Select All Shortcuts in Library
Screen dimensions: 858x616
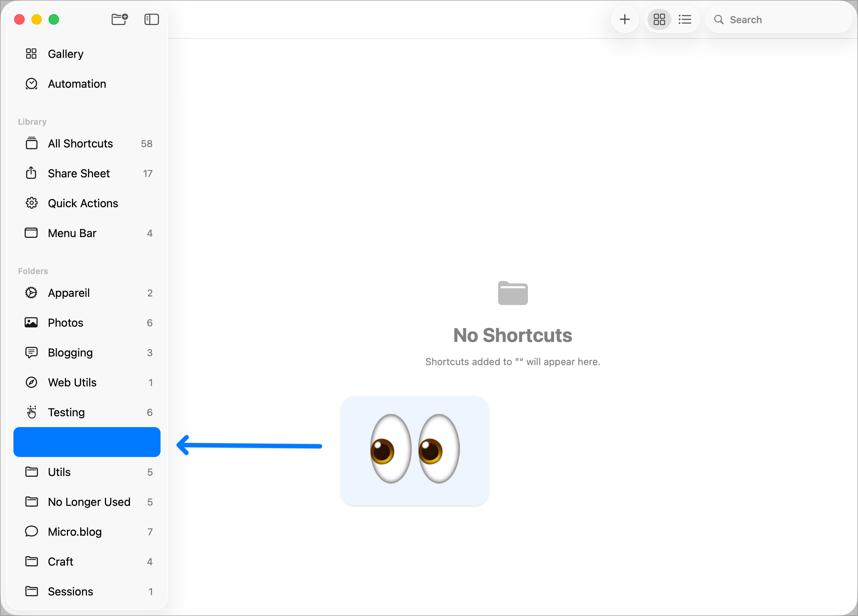tap(80, 143)
